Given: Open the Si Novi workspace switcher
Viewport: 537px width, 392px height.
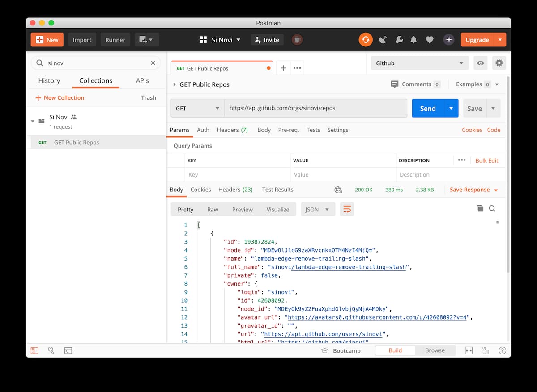Looking at the screenshot, I should coord(220,40).
